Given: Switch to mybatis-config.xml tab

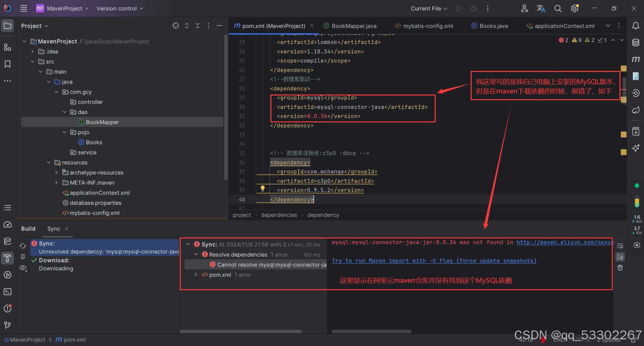Looking at the screenshot, I should pyautogui.click(x=424, y=26).
